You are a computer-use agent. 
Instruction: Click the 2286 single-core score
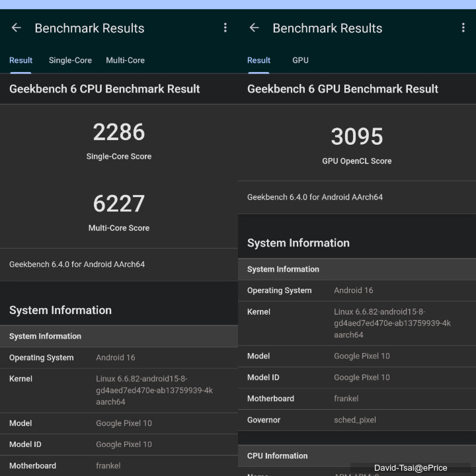[119, 132]
